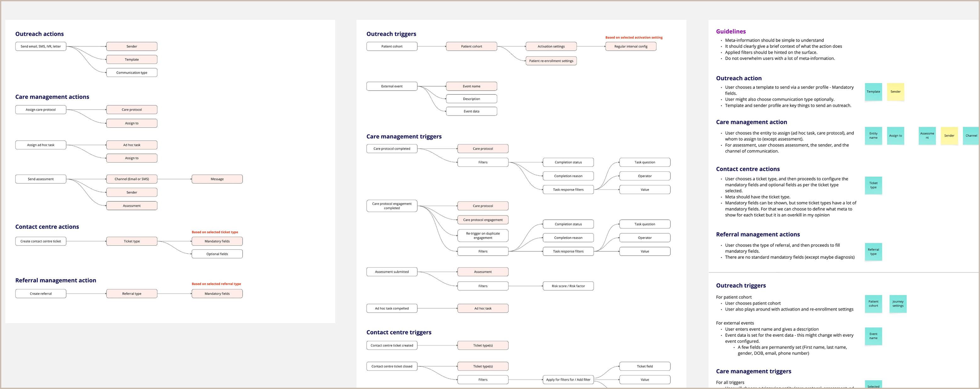Click the pink 'Referral type' diagram node

[x=132, y=294]
